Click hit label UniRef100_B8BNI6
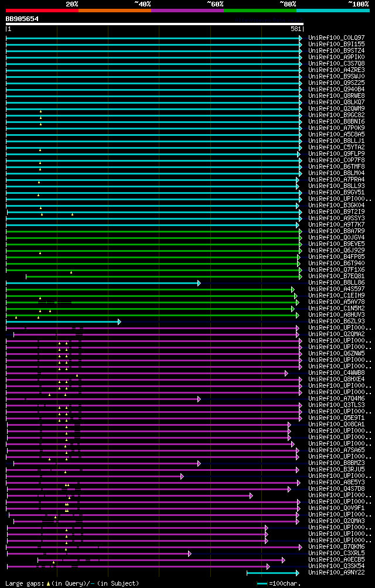Screen dimensions: 375x588 pyautogui.click(x=336, y=121)
